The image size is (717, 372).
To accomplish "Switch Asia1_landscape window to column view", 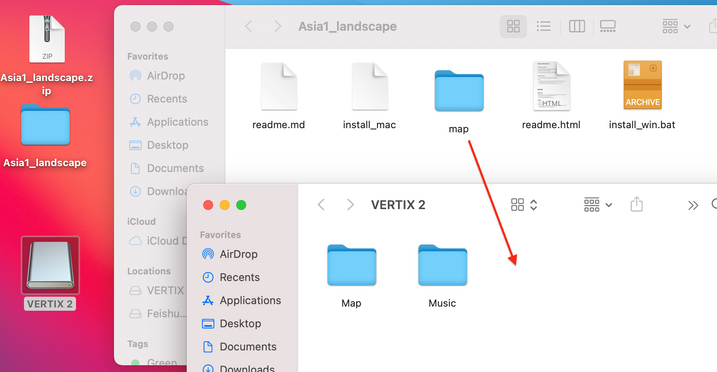I will click(x=577, y=26).
